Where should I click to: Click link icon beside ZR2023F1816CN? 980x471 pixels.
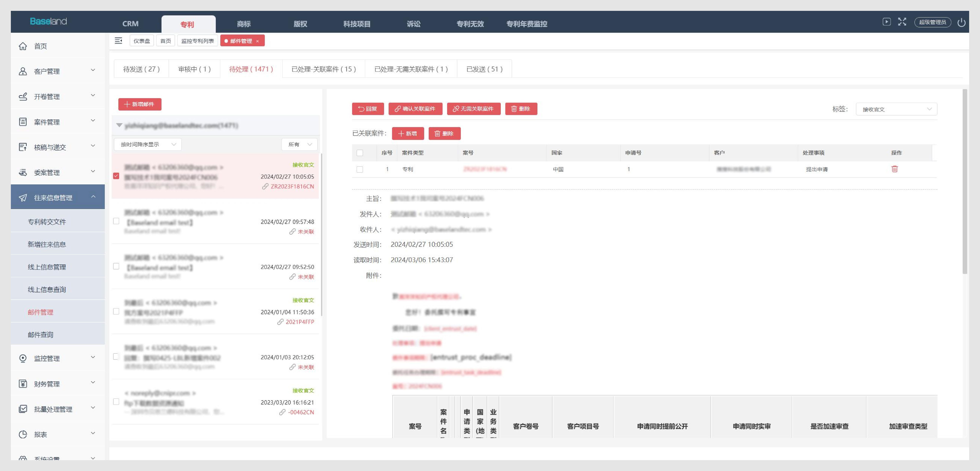click(265, 186)
